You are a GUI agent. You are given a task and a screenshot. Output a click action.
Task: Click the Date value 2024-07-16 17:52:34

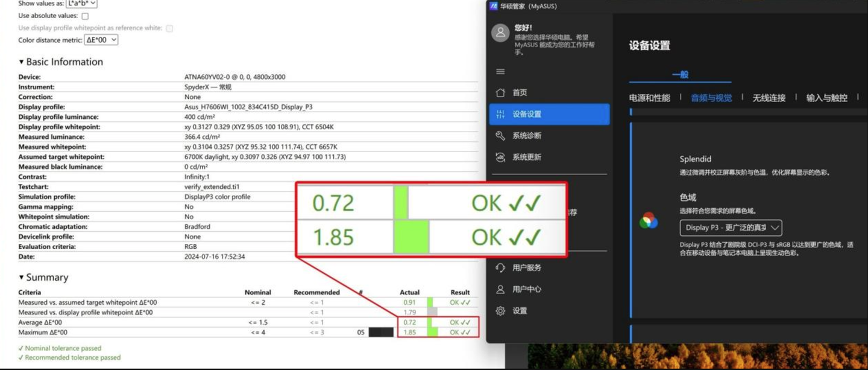pos(215,257)
